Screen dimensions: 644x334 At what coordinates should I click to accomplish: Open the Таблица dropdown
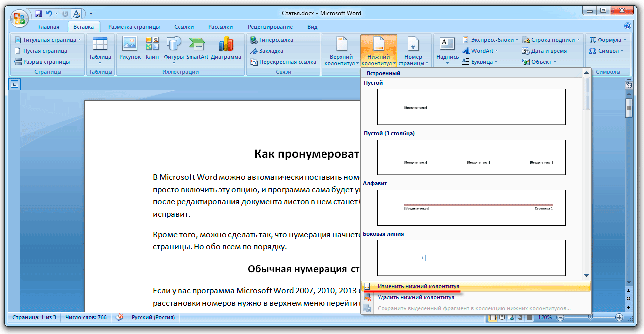coord(100,51)
